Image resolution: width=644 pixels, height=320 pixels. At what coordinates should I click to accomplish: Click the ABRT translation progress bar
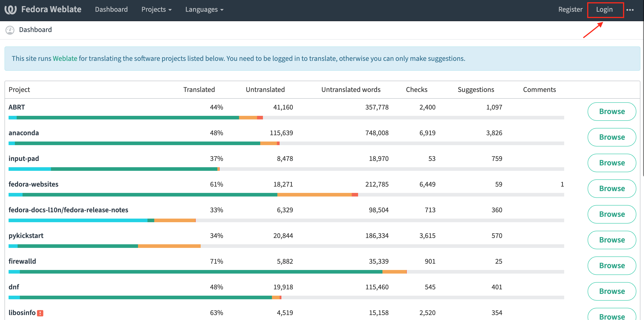[286, 118]
